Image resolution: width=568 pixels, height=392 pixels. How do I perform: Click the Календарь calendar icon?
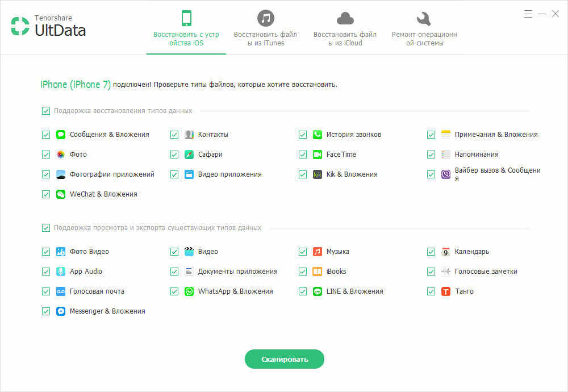pos(445,252)
